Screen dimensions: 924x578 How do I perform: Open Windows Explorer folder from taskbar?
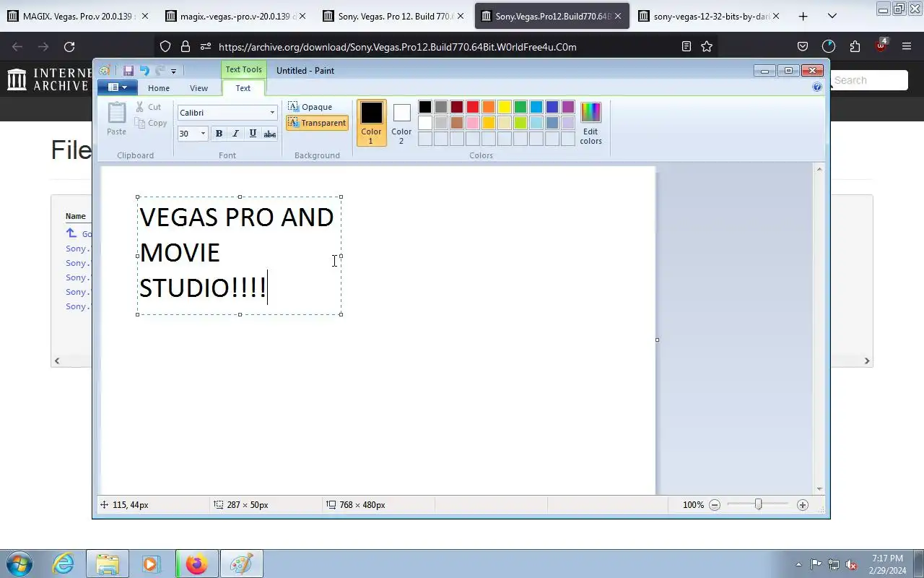pyautogui.click(x=107, y=564)
